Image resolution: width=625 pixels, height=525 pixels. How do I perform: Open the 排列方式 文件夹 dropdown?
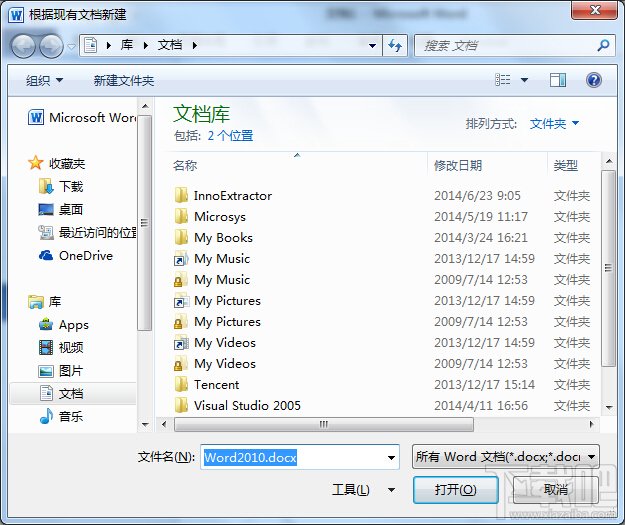tap(554, 124)
